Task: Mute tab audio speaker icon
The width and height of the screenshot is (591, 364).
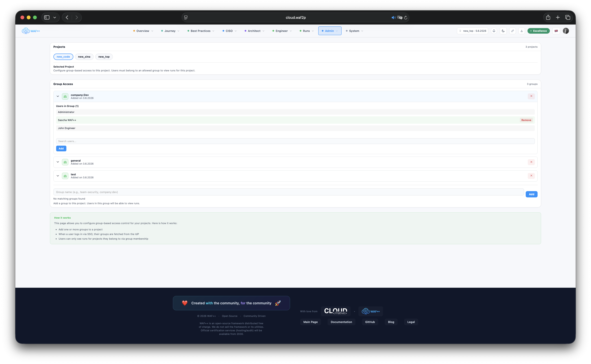Action: [393, 17]
